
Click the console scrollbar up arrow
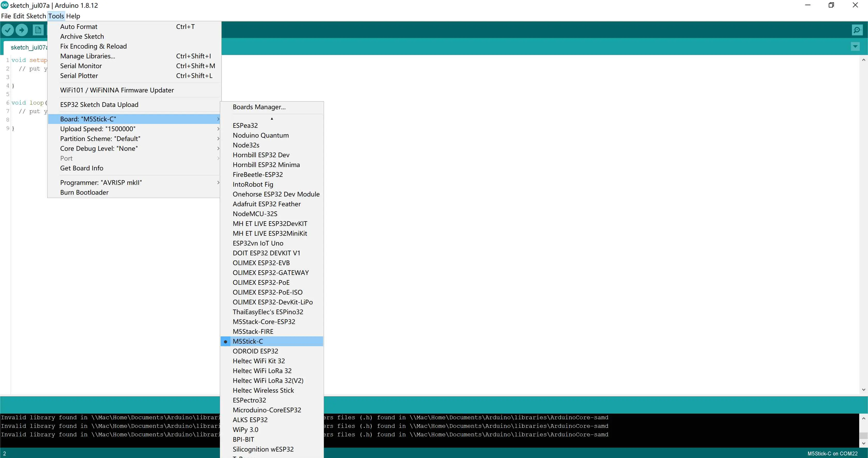coord(863,418)
